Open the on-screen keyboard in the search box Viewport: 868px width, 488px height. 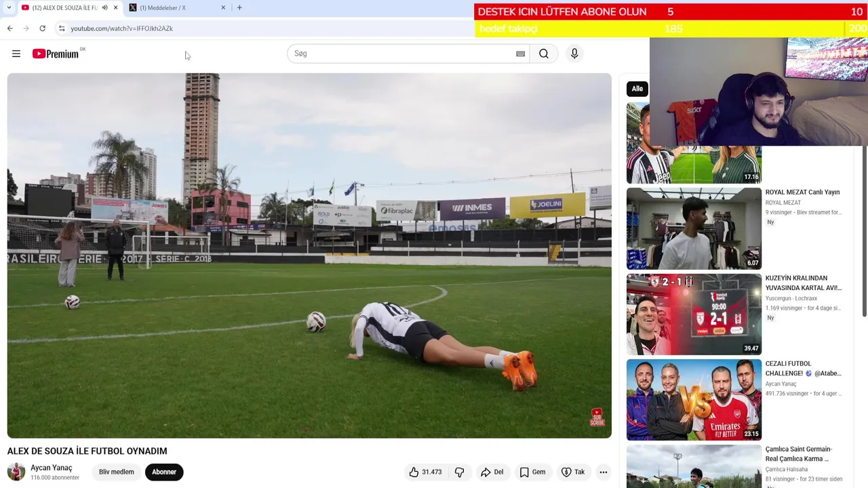coord(520,54)
